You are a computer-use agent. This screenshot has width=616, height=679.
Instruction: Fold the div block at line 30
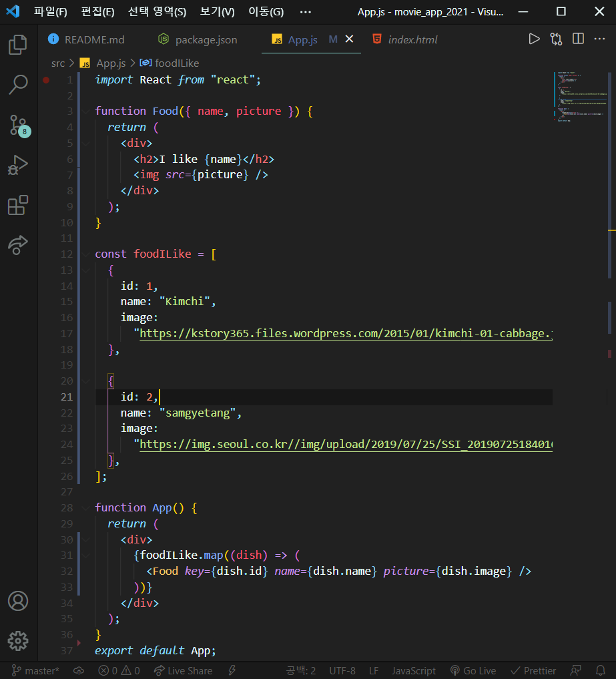[85, 539]
